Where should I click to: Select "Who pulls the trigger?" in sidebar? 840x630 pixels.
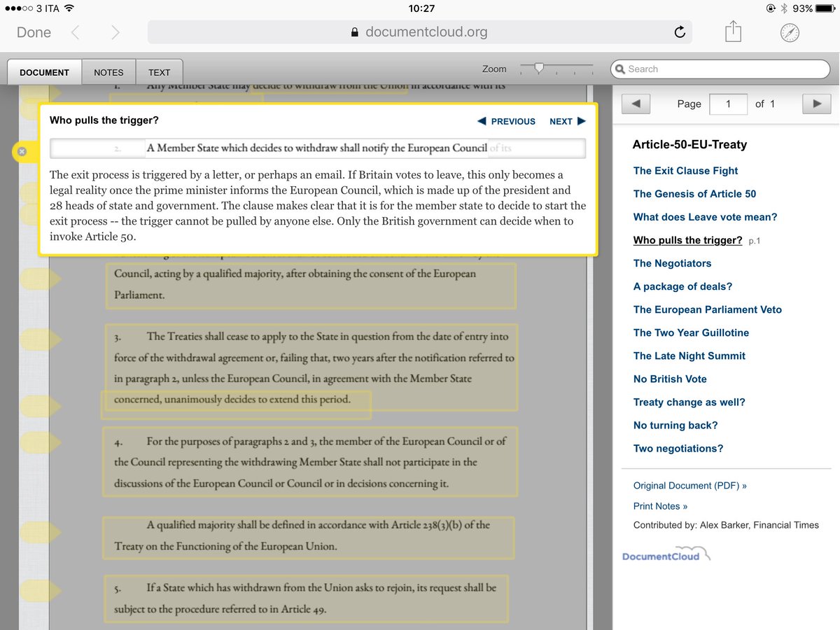[x=687, y=240]
